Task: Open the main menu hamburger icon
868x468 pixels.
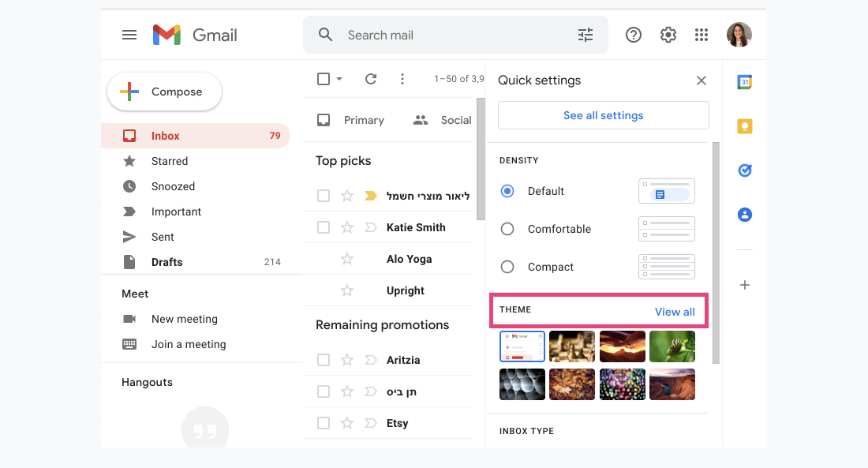Action: pyautogui.click(x=129, y=35)
